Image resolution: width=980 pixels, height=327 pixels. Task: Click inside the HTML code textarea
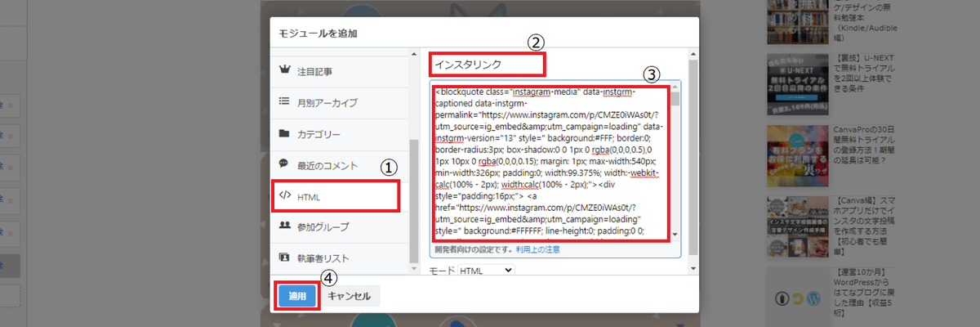click(551, 162)
